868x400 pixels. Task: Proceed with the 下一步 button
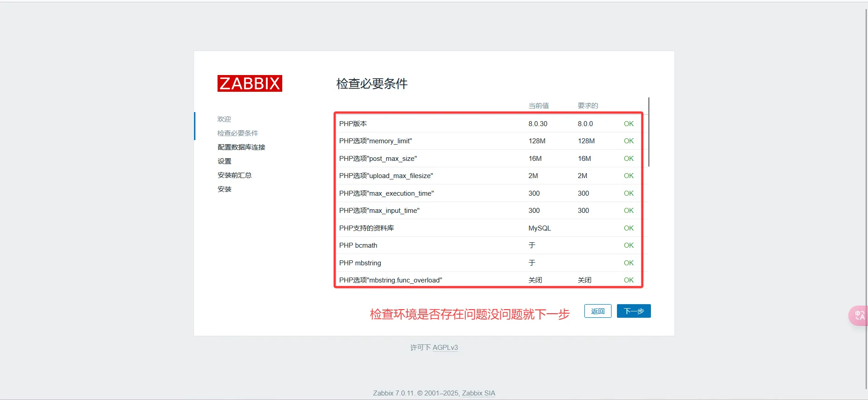click(x=634, y=311)
